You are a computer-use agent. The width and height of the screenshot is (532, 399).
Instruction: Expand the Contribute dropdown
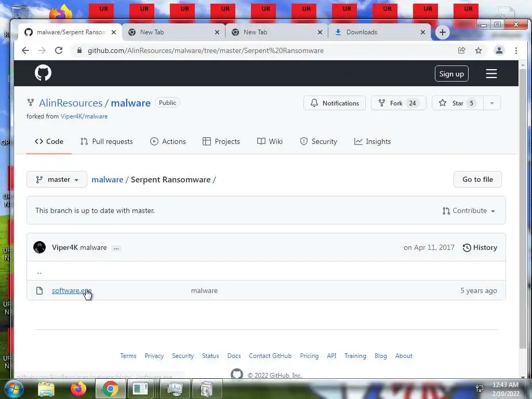[x=469, y=211]
